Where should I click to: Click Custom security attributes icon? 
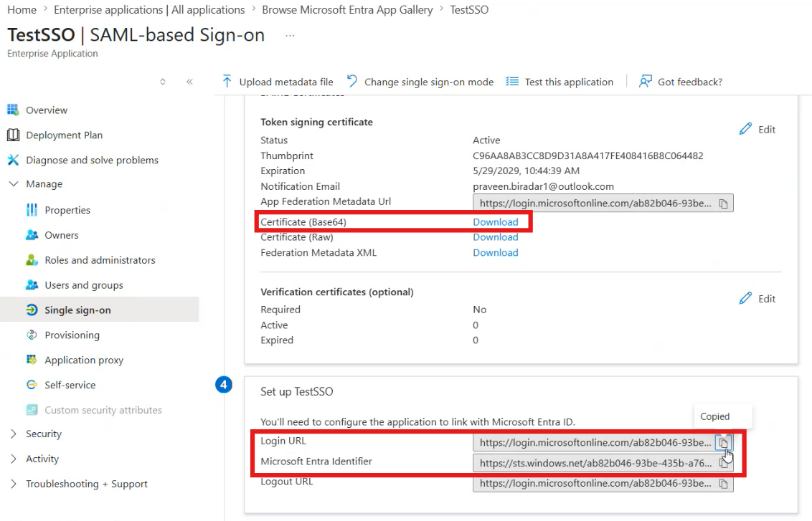[32, 410]
